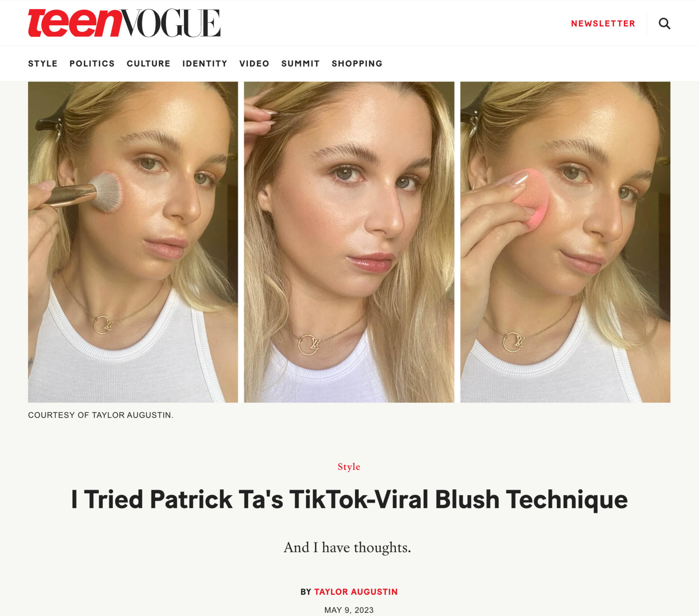
Task: Click the middle portrait photo
Action: [x=349, y=242]
